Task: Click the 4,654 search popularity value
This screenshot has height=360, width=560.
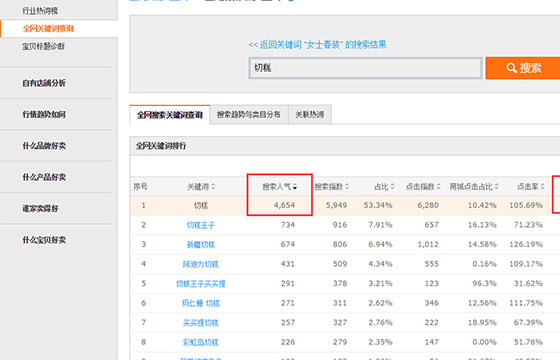Action: pos(284,205)
